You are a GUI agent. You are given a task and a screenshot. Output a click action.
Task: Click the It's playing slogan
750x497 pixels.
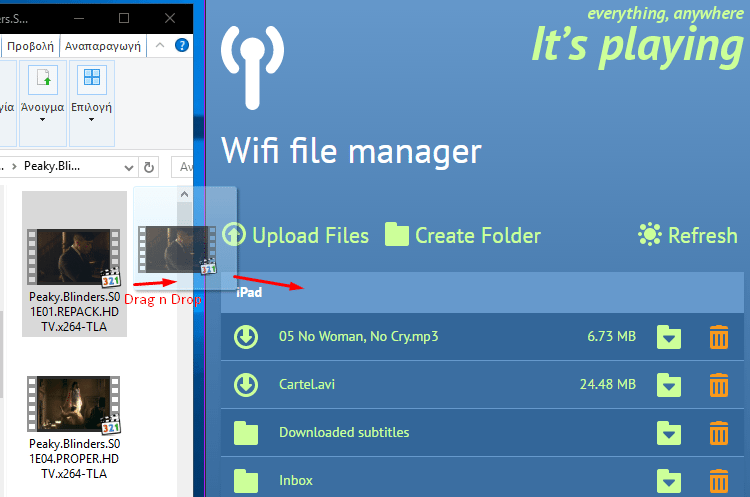pos(638,46)
